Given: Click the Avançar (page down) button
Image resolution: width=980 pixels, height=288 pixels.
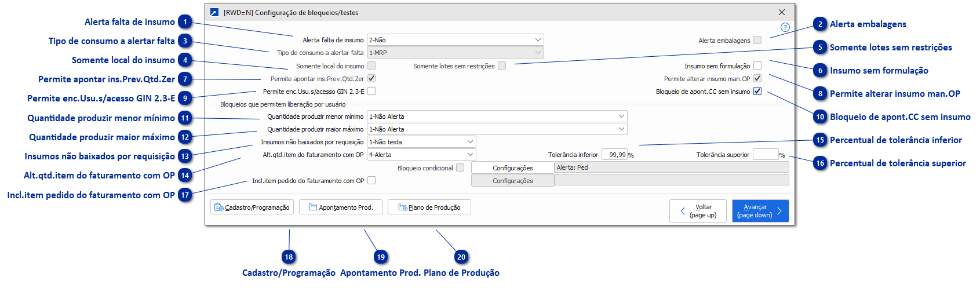Looking at the screenshot, I should coord(760,211).
